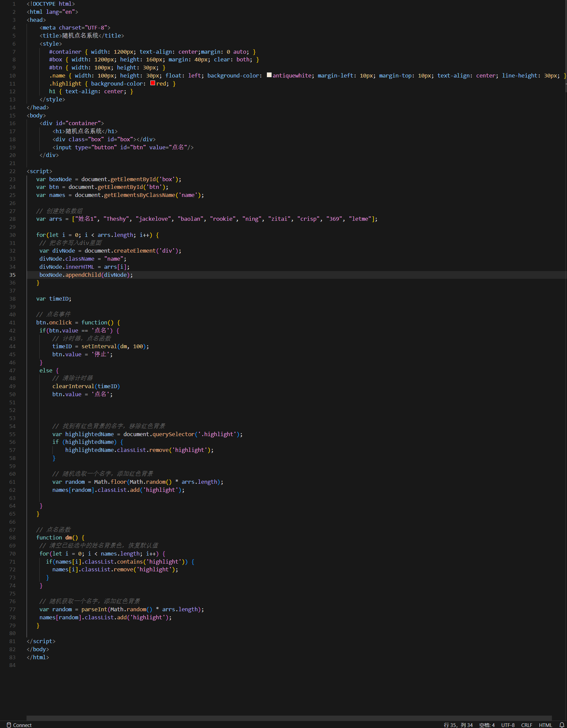Screen dimensions: 567x728
Task: Click the 'else' keyword on line 47
Action: pos(46,370)
